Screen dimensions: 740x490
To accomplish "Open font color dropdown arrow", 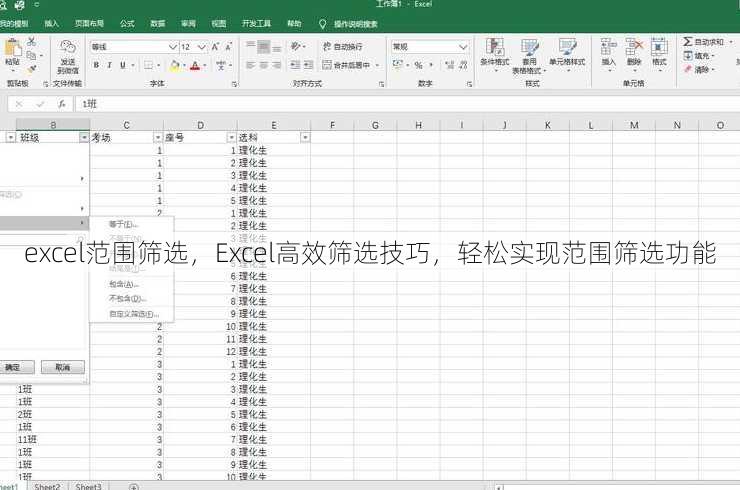I will (205, 65).
